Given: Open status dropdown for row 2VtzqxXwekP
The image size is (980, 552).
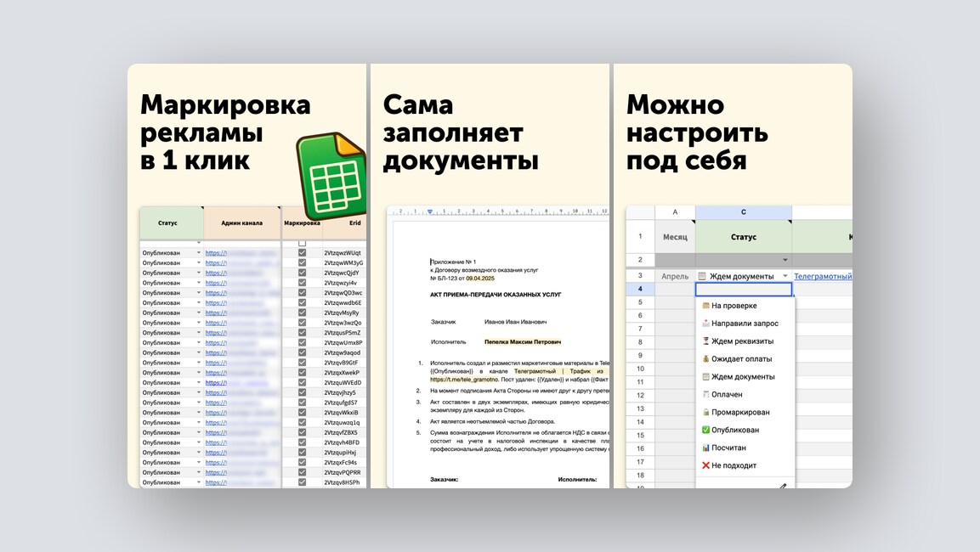Looking at the screenshot, I should pos(199,373).
